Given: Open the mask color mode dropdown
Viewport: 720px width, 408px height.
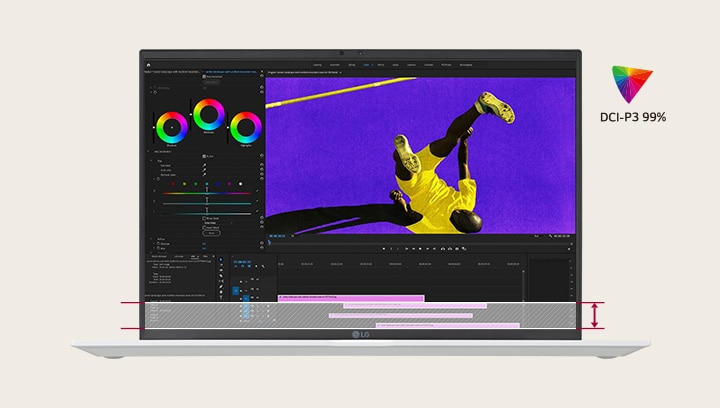Looking at the screenshot, I should [218, 223].
